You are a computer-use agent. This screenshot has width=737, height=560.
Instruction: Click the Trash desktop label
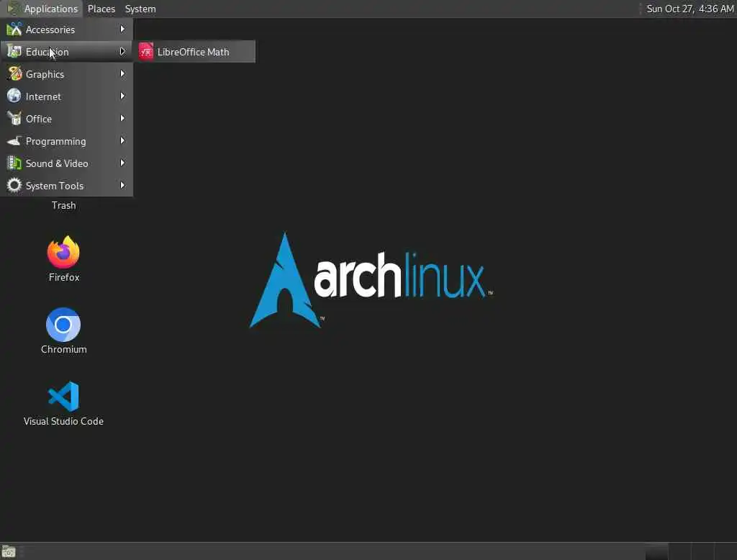(63, 205)
